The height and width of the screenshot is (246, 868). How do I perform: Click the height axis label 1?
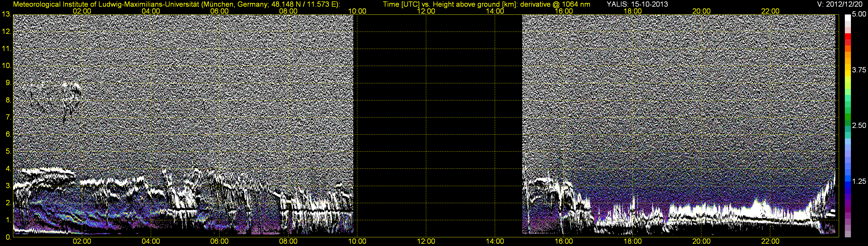click(x=8, y=220)
